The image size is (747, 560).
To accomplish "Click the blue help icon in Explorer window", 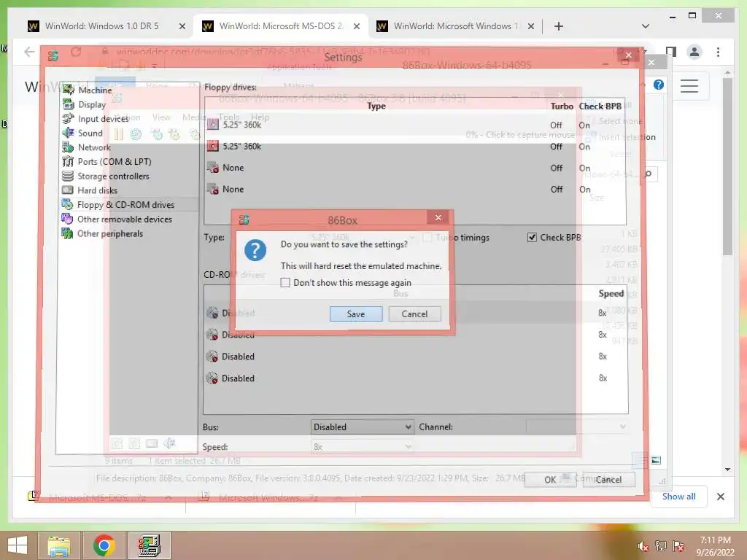I will (x=659, y=85).
